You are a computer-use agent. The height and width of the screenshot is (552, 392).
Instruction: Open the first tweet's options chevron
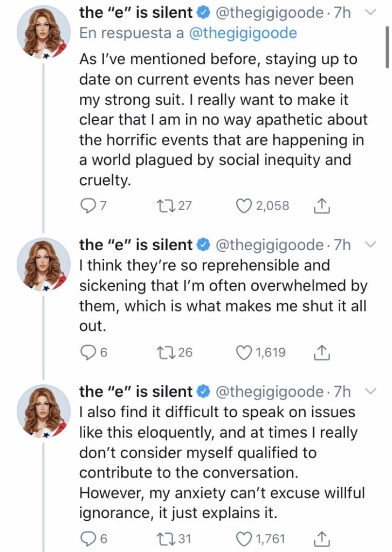pyautogui.click(x=370, y=13)
